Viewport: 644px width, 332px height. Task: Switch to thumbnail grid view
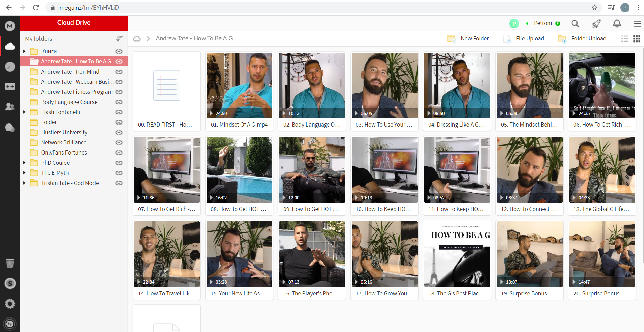[x=637, y=39]
